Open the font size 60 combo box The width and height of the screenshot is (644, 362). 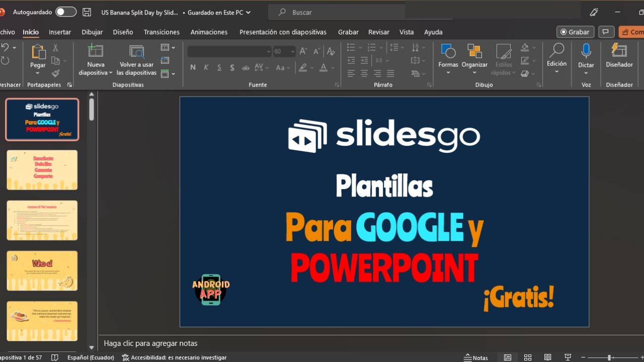(x=284, y=51)
